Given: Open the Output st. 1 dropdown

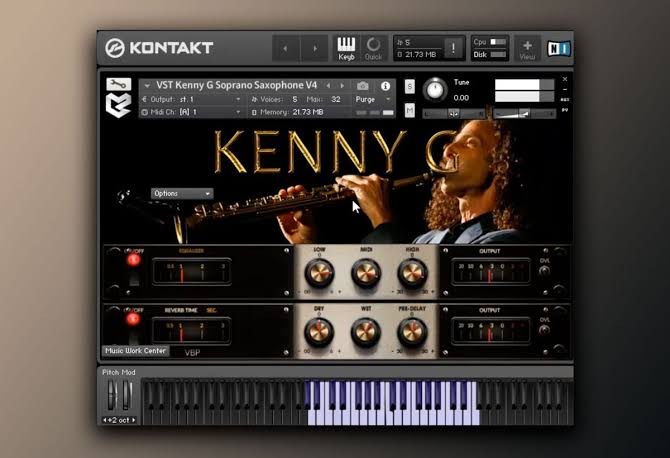Looking at the screenshot, I should (x=194, y=99).
